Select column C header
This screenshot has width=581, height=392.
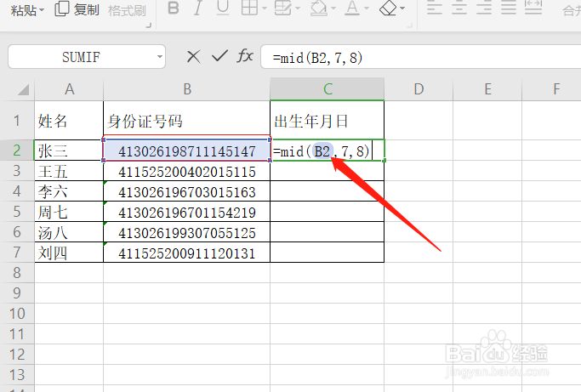click(x=328, y=89)
